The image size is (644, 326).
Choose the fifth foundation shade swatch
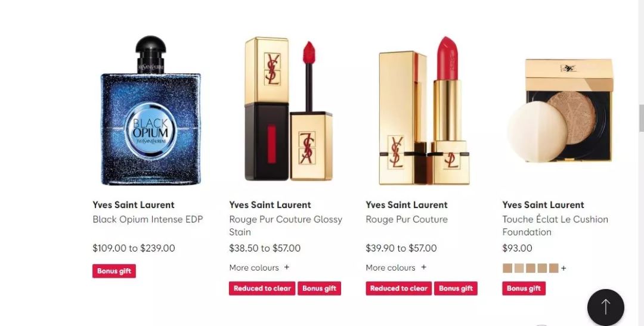tap(553, 268)
